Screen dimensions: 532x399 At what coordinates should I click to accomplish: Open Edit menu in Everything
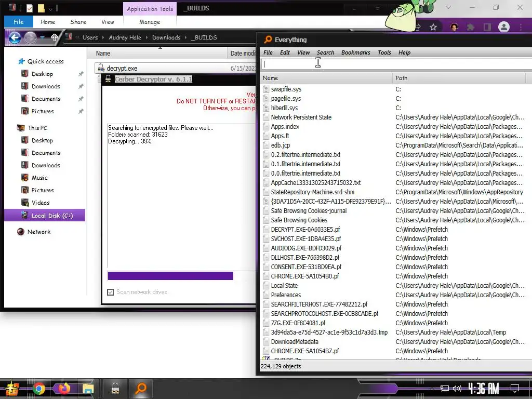coord(285,52)
